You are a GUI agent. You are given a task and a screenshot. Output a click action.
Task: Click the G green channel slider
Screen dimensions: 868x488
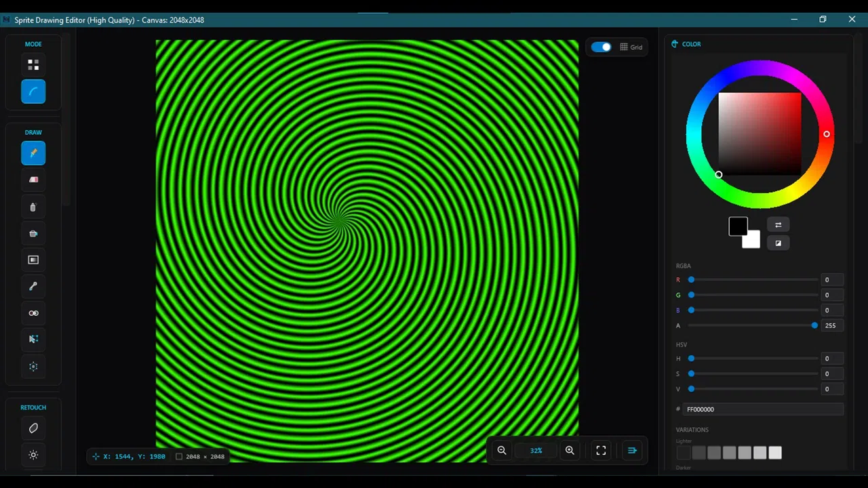[753, 295]
